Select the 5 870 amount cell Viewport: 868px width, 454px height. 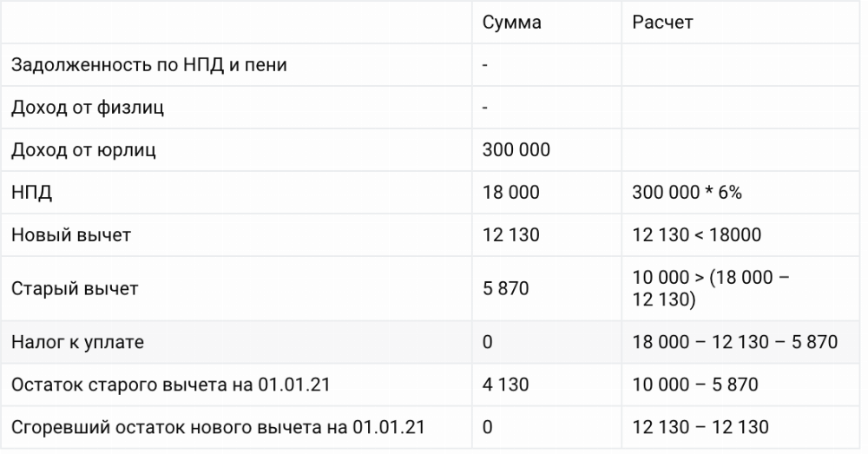[505, 288]
